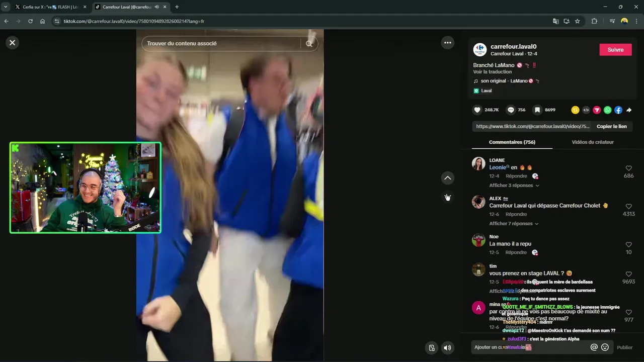Viewport: 644px width, 362px height.
Task: Translate this page icon
Action: 555,21
